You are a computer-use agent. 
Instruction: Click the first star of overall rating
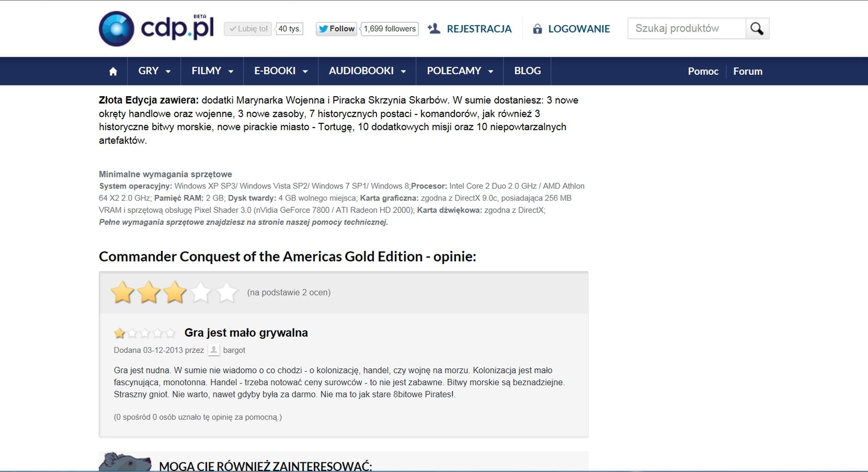tap(123, 292)
